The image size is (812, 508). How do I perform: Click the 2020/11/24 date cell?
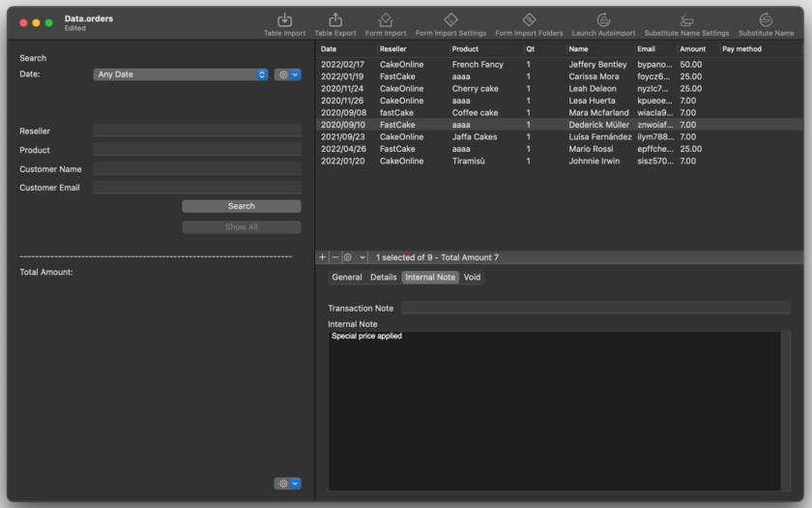pos(342,89)
